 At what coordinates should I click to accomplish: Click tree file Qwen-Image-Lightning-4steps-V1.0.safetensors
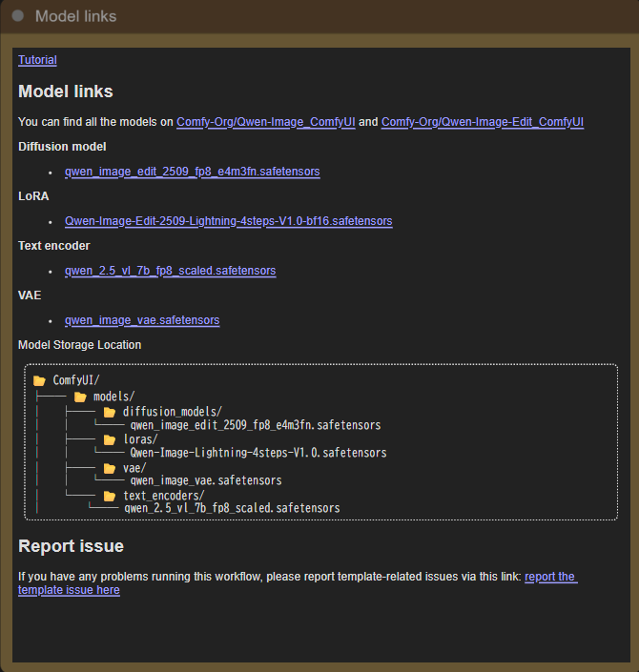click(x=258, y=453)
